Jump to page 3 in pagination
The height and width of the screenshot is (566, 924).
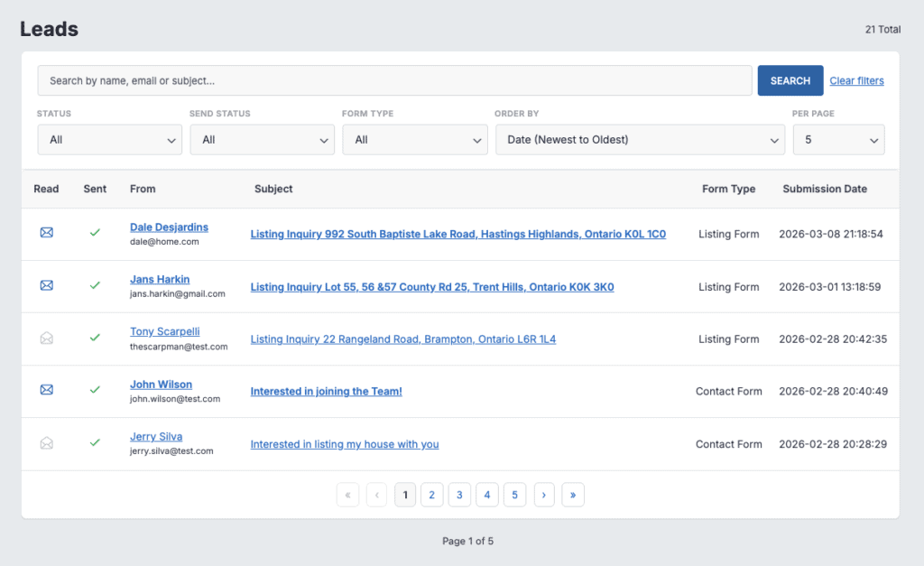coord(459,495)
